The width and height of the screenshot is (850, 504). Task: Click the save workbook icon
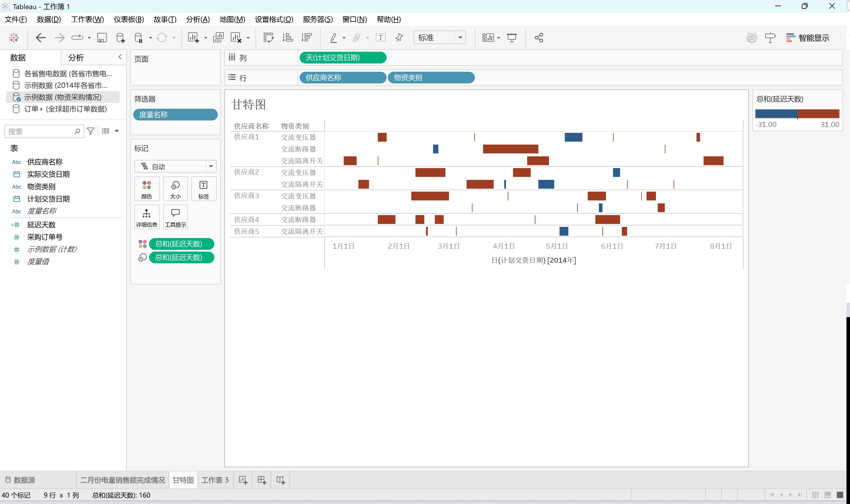[x=102, y=38]
